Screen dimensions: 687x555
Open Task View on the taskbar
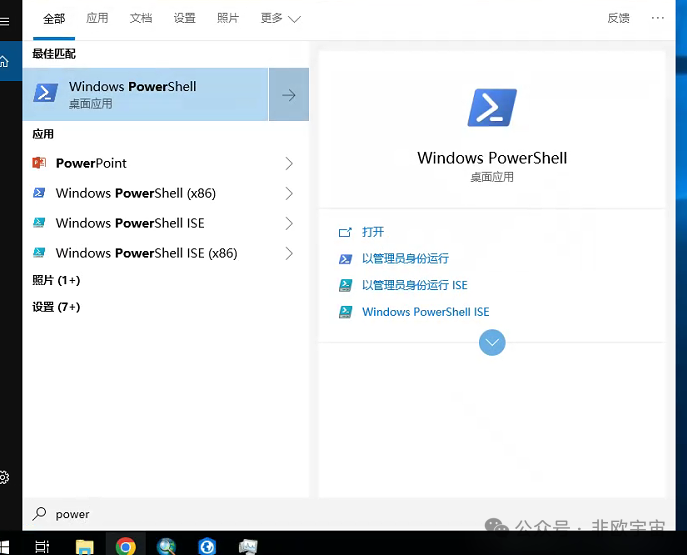(42, 547)
